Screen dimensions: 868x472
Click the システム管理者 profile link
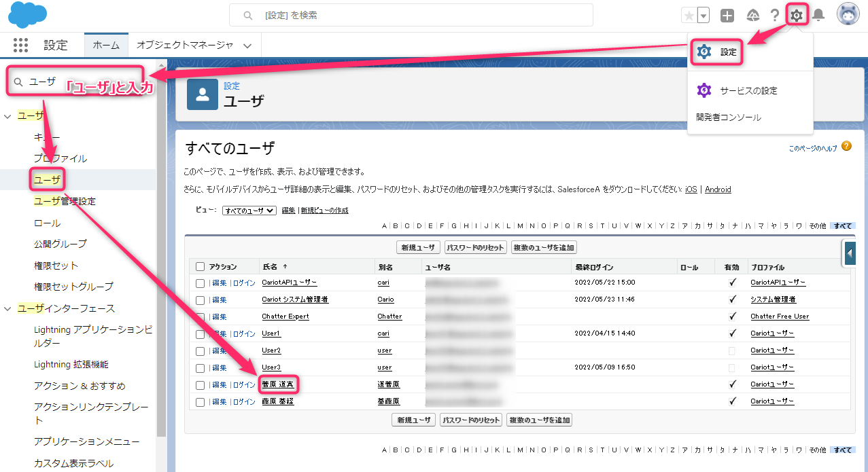click(773, 299)
